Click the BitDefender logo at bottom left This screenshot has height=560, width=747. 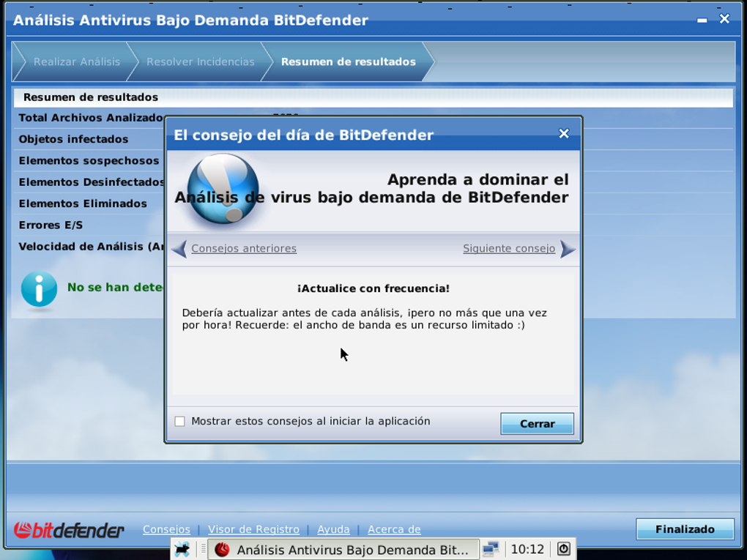(x=70, y=530)
